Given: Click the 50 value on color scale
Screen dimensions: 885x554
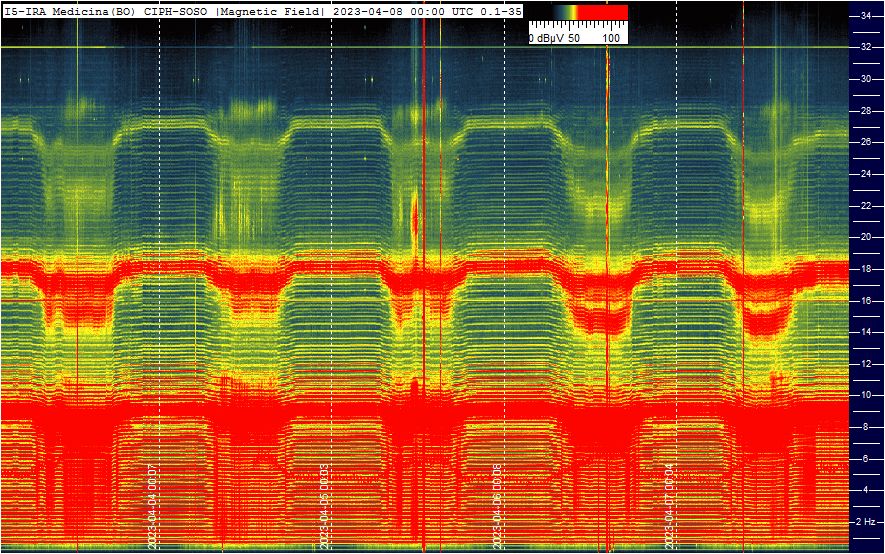Looking at the screenshot, I should point(573,38).
